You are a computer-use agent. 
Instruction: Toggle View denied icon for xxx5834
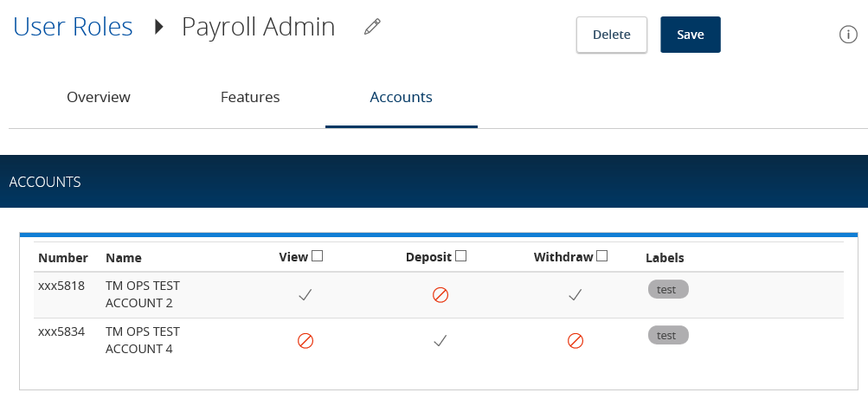point(305,341)
